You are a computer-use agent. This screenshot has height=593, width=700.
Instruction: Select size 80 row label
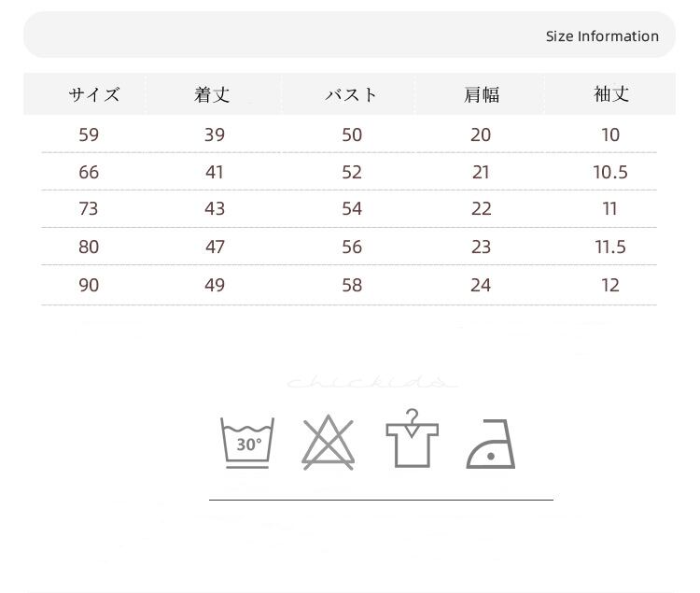[x=89, y=247]
